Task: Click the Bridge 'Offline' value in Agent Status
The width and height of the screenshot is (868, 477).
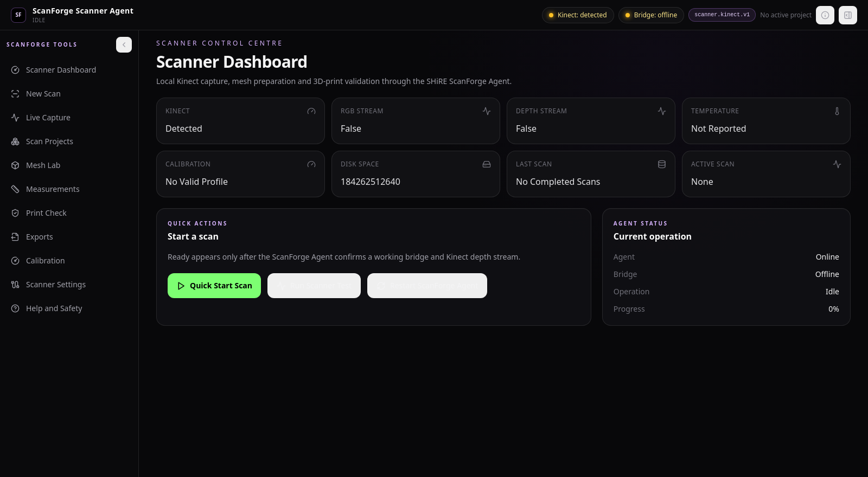Action: [827, 274]
